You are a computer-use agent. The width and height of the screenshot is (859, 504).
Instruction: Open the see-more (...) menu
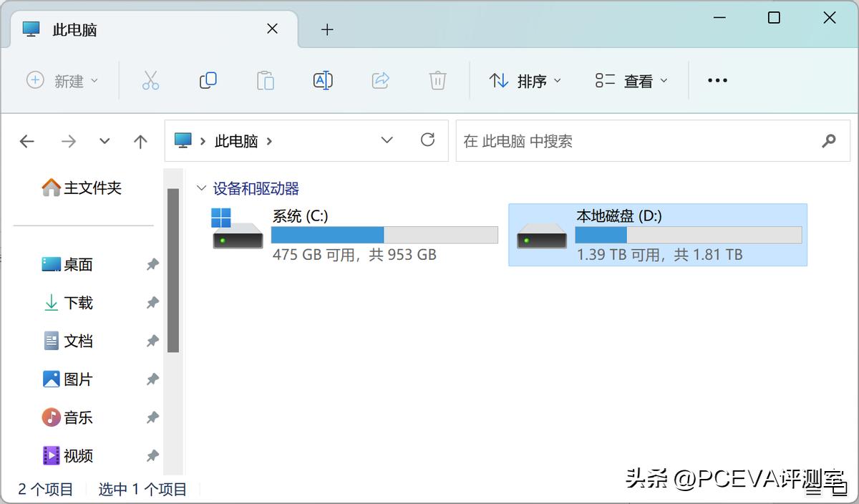[x=717, y=80]
